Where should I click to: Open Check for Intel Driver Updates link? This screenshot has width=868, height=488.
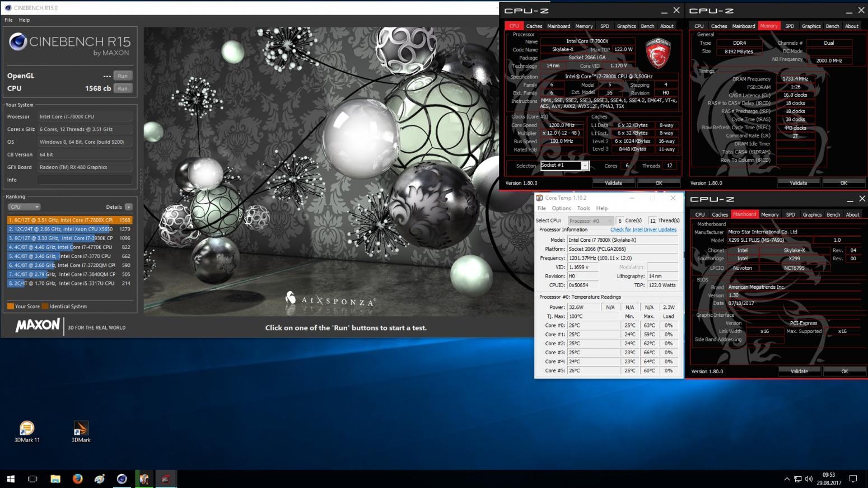point(643,229)
